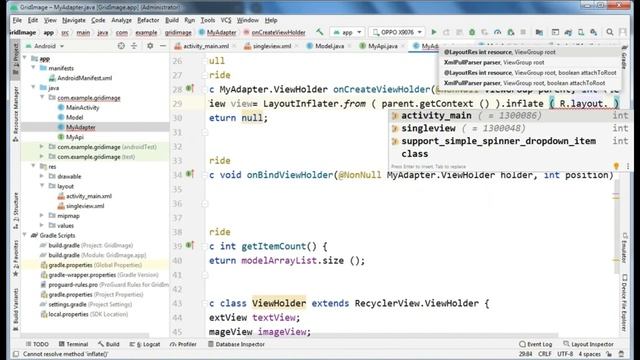Expand the drawable folder
The height and width of the screenshot is (360, 640).
click(x=42, y=176)
